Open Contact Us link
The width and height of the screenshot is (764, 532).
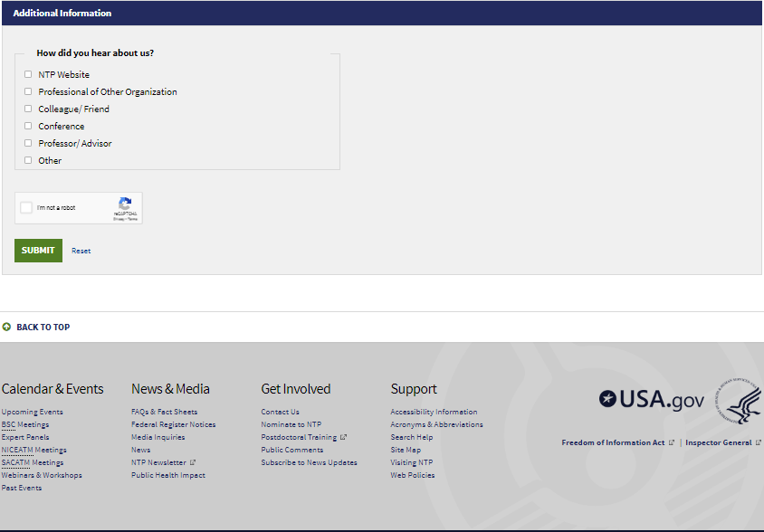click(x=281, y=412)
